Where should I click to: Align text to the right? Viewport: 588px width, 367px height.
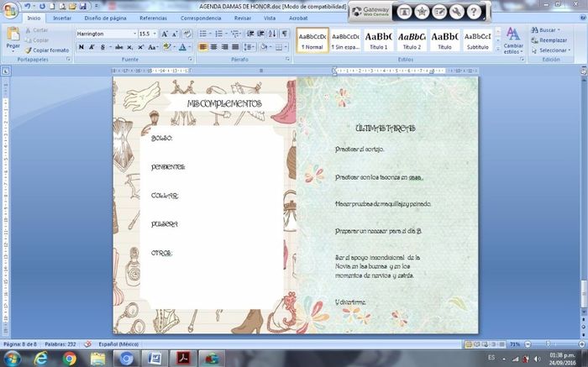(x=224, y=47)
